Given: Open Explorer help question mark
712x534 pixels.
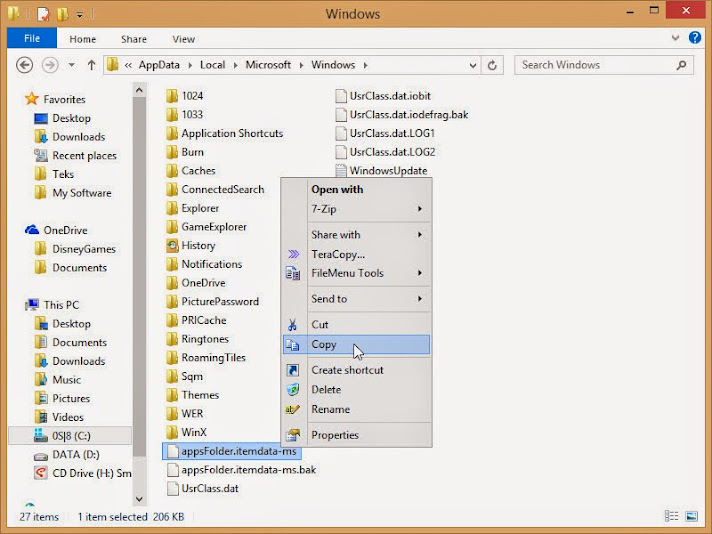Looking at the screenshot, I should tap(695, 37).
